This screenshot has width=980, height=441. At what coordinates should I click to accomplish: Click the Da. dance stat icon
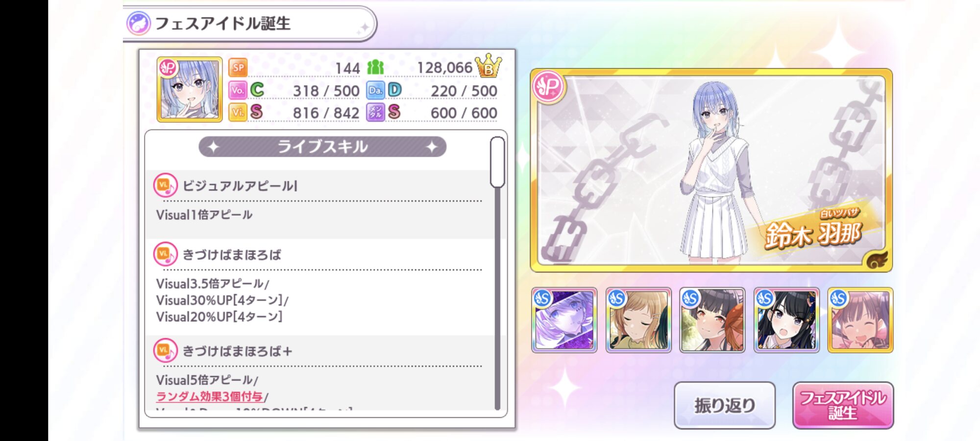pyautogui.click(x=375, y=90)
